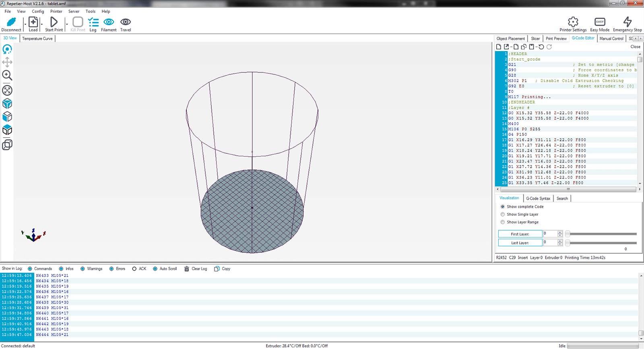
Task: Click the cut icon left of the copy icon in G-Code Editor
Action: coord(516,47)
